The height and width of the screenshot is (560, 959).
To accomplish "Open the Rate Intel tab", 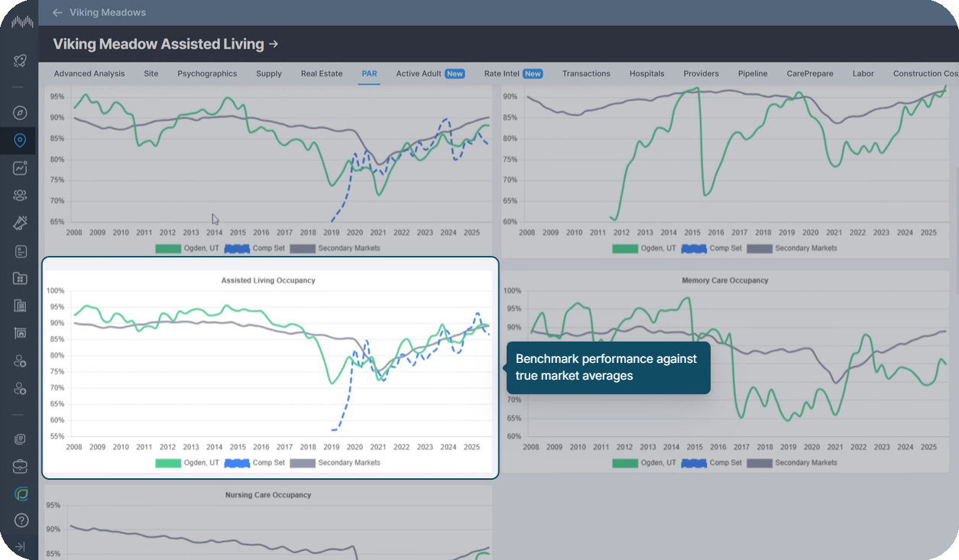I will [x=513, y=74].
